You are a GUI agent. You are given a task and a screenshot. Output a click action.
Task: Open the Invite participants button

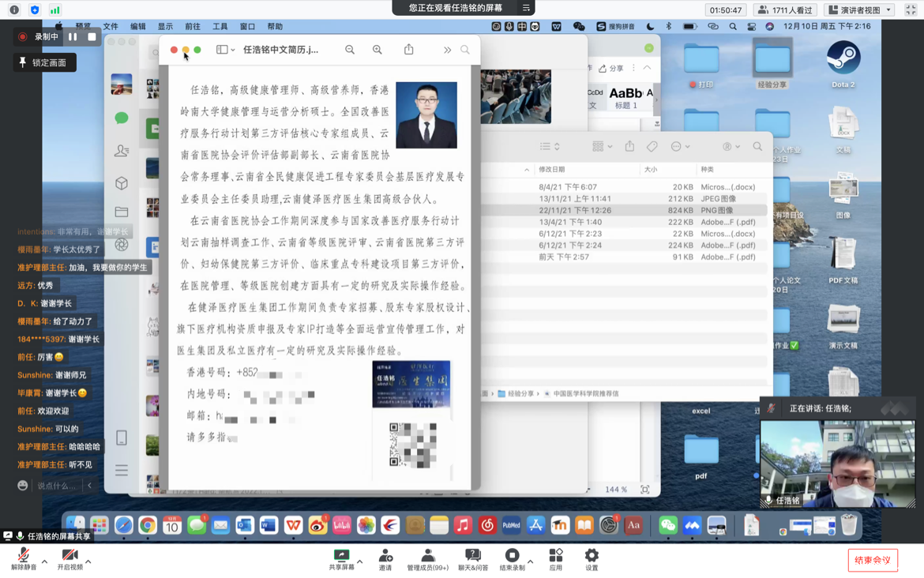click(385, 560)
